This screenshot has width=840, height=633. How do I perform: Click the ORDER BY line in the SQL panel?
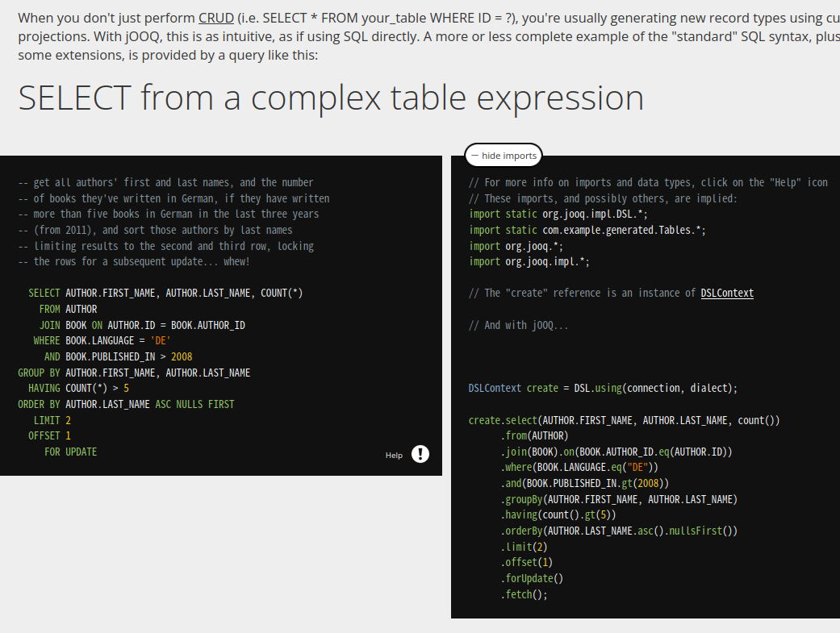(x=126, y=404)
